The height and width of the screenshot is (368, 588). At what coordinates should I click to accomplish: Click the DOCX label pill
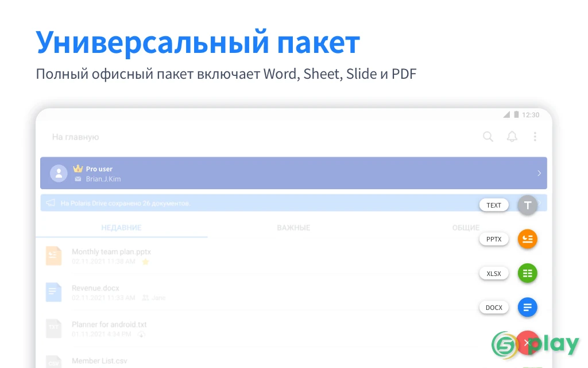[x=494, y=307]
